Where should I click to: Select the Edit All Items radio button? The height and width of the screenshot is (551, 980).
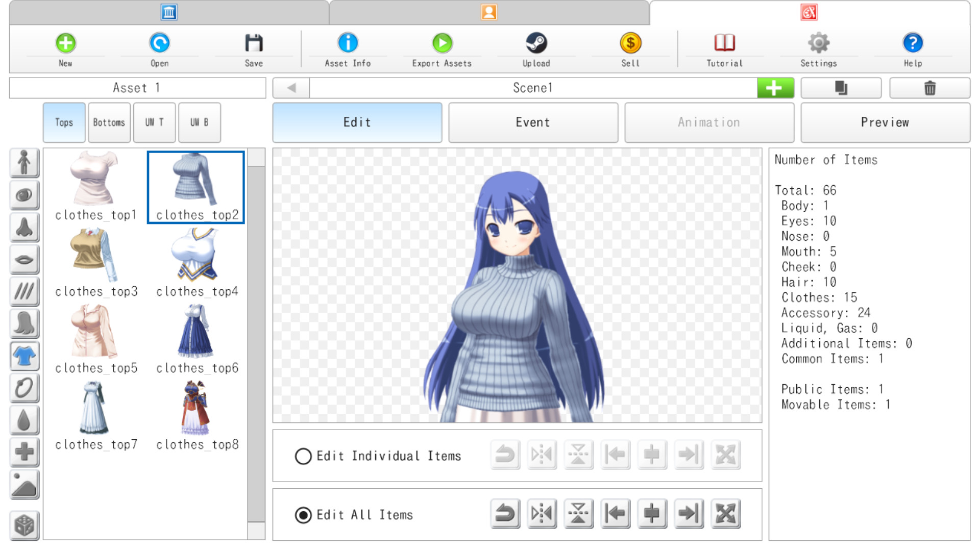303,515
